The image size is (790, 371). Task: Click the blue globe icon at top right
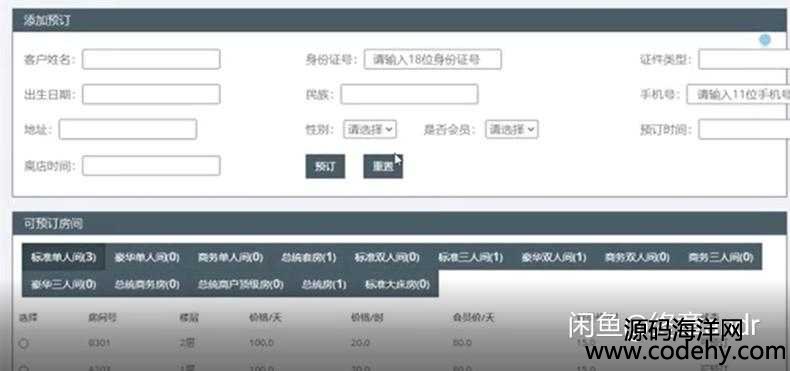click(765, 40)
